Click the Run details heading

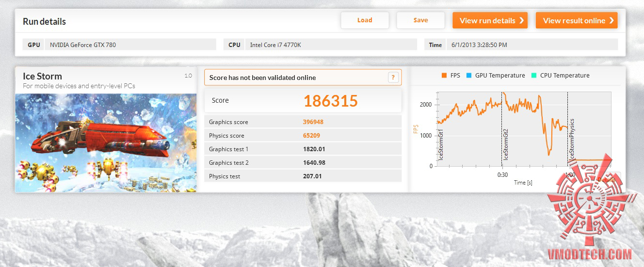coord(44,21)
